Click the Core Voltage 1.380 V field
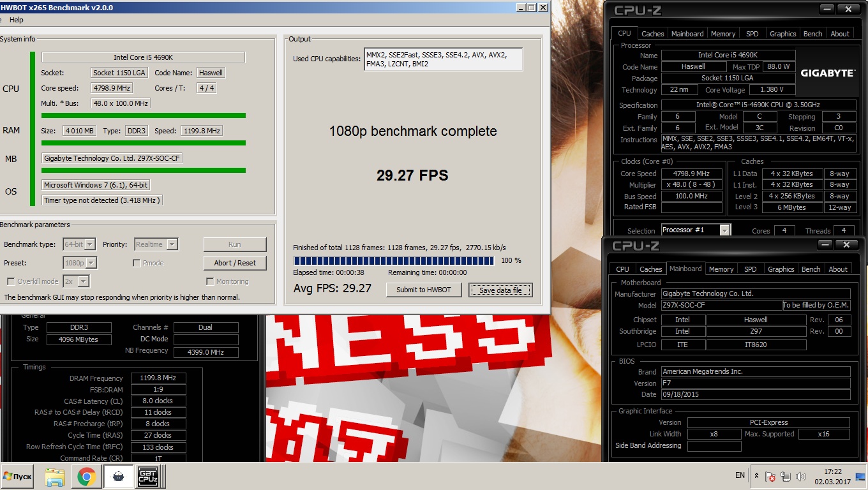 [771, 90]
